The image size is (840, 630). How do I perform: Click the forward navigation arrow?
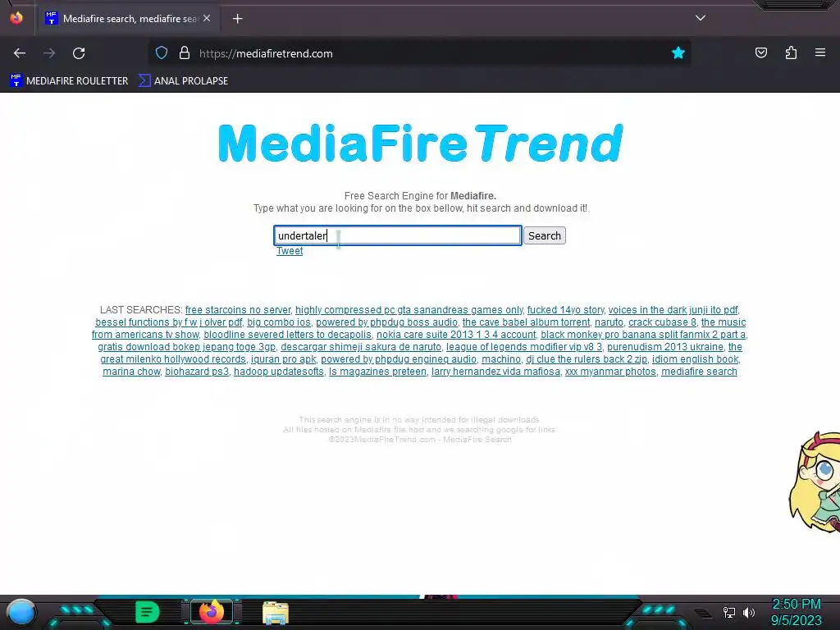coord(49,53)
